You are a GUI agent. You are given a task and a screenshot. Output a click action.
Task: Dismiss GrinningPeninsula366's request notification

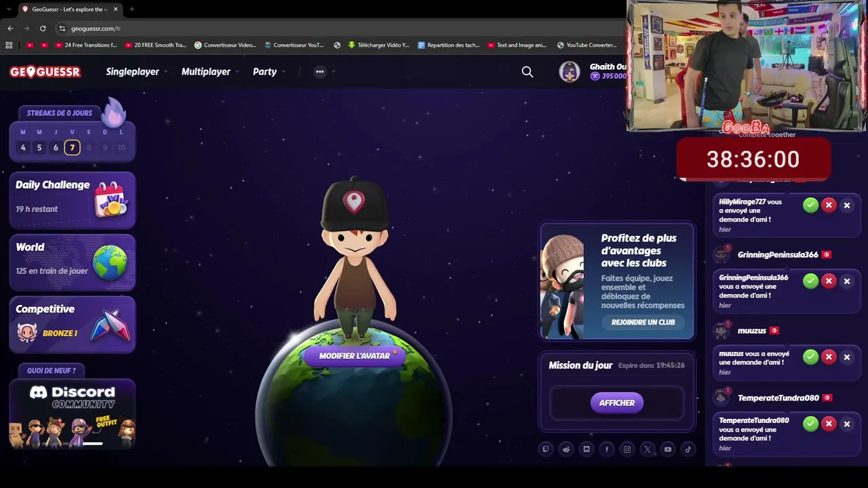[846, 281]
